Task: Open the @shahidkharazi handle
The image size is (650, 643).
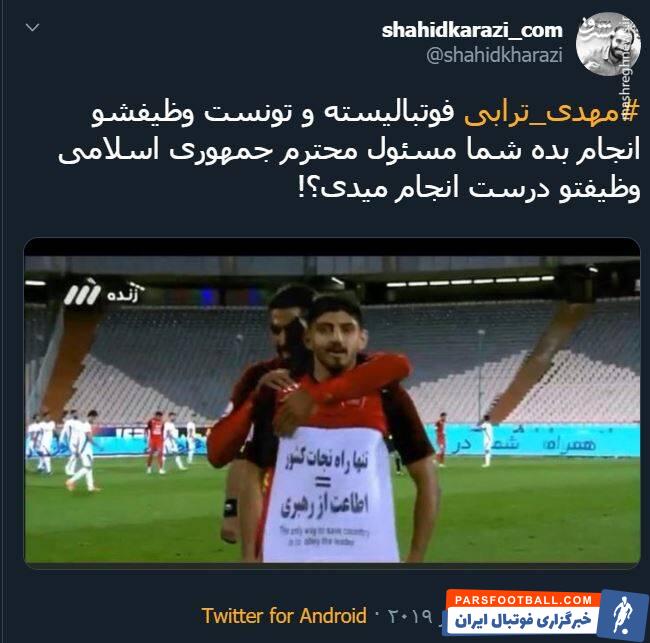Action: pyautogui.click(x=494, y=55)
